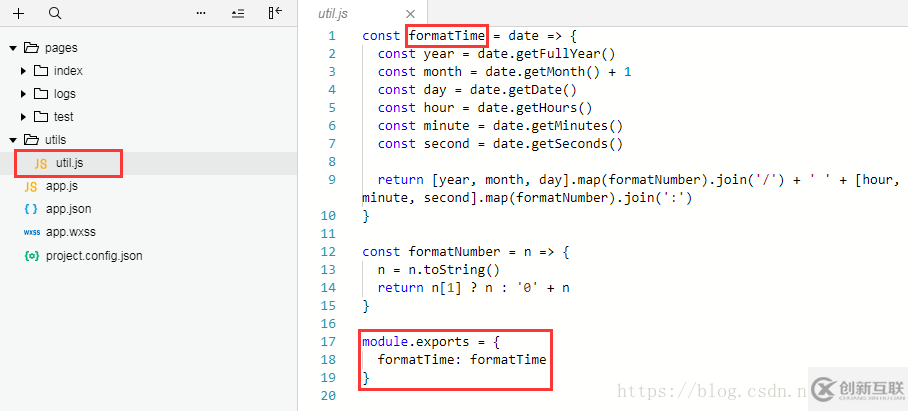Open util.js in the file tree
Viewport: 908px width, 411px height.
(69, 163)
